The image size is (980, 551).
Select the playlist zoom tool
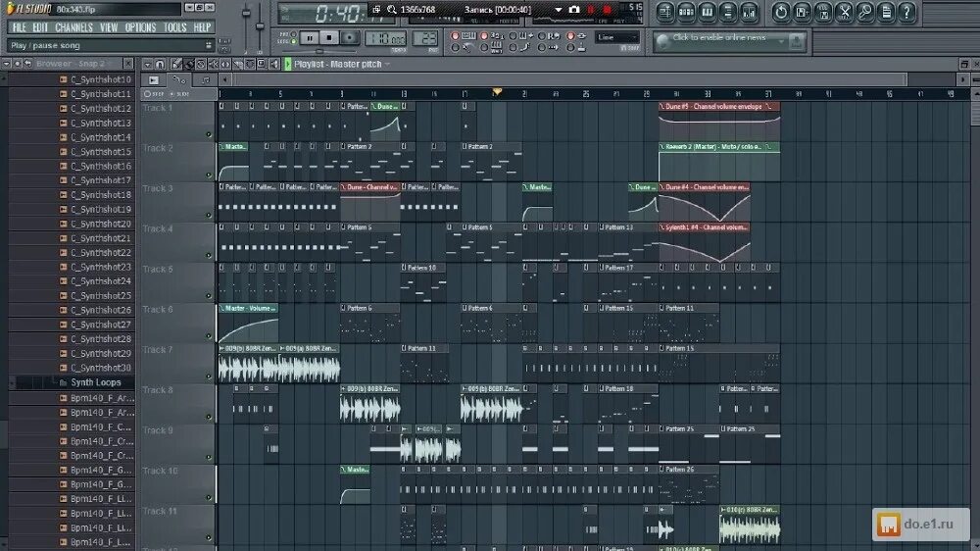[262, 65]
